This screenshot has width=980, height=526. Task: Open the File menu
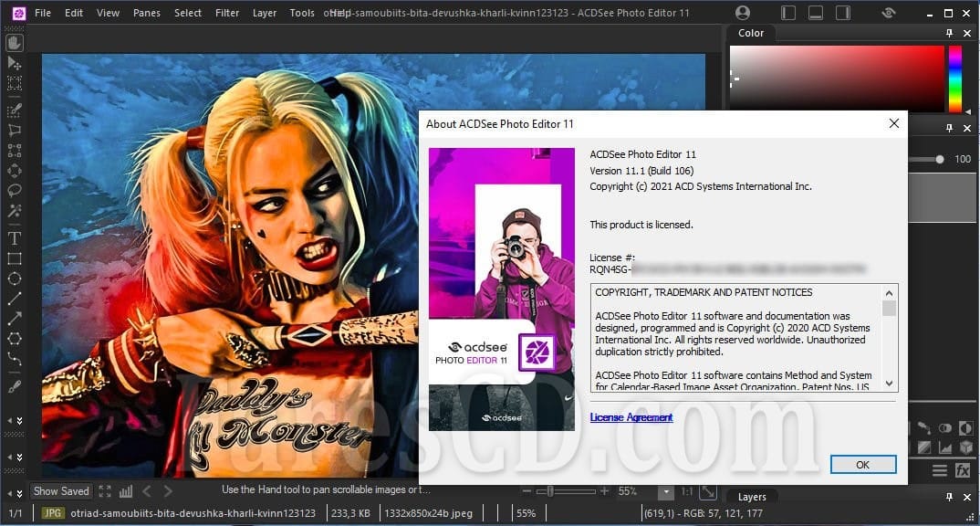[x=43, y=13]
